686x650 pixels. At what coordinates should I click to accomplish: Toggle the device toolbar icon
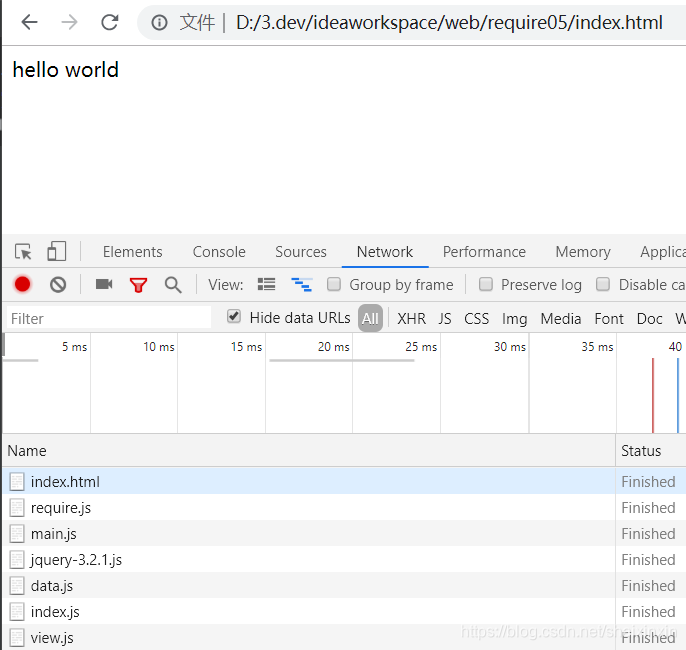pos(56,252)
